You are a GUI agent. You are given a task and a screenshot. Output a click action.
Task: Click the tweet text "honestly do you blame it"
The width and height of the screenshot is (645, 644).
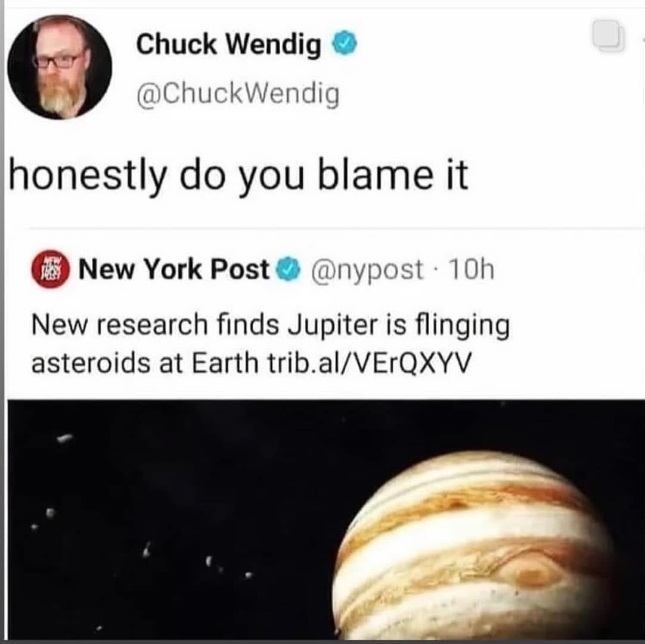[x=238, y=176]
